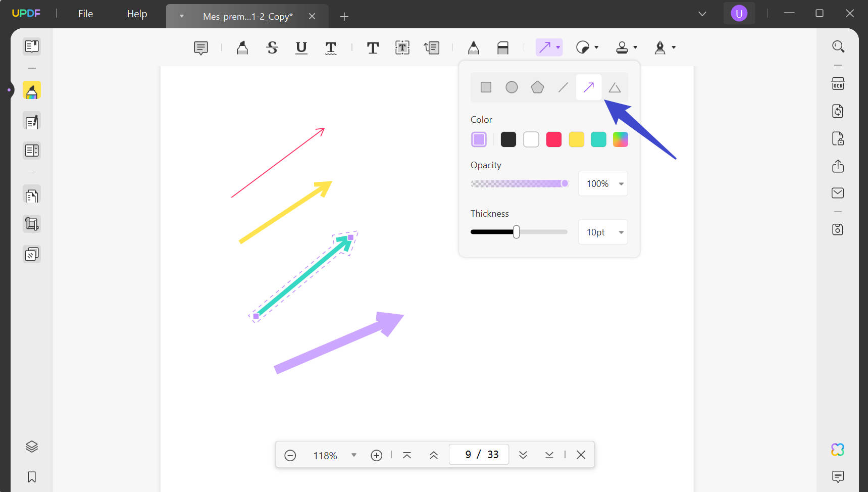
Task: Open the Crop pages tool in the left sidebar
Action: click(x=32, y=224)
